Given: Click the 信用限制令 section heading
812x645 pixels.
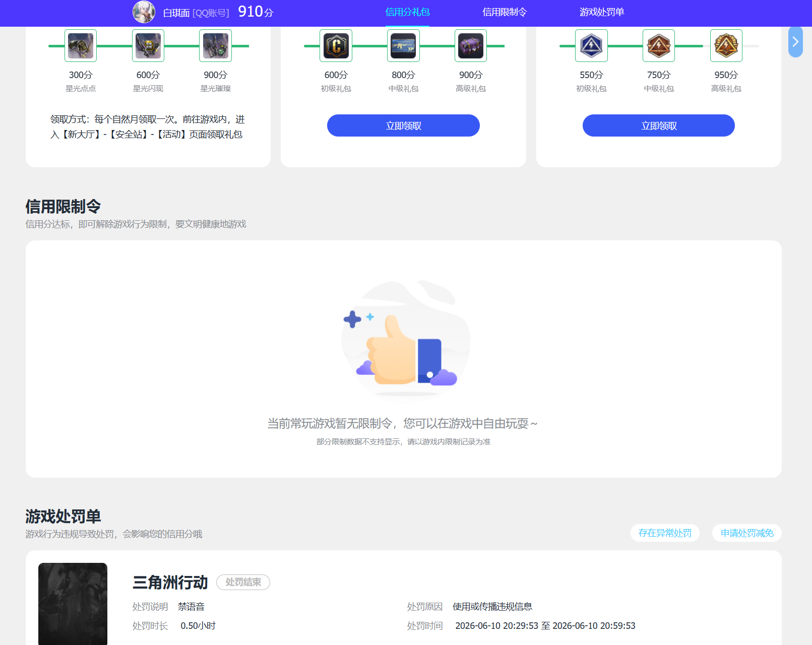Looking at the screenshot, I should 63,207.
